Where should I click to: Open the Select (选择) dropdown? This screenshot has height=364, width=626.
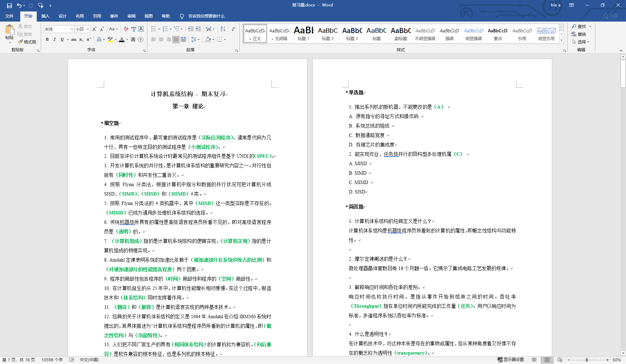(x=581, y=42)
